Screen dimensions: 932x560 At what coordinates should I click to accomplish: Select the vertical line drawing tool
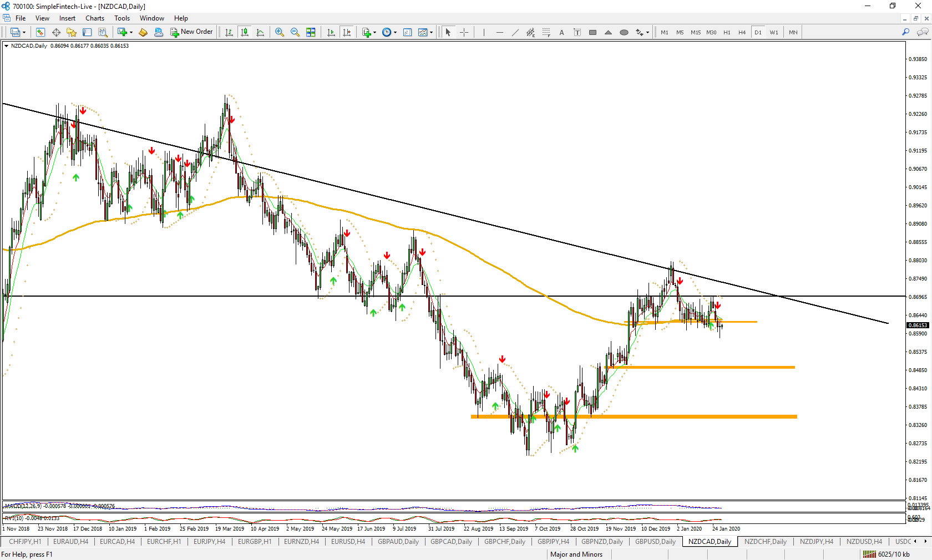[x=484, y=32]
